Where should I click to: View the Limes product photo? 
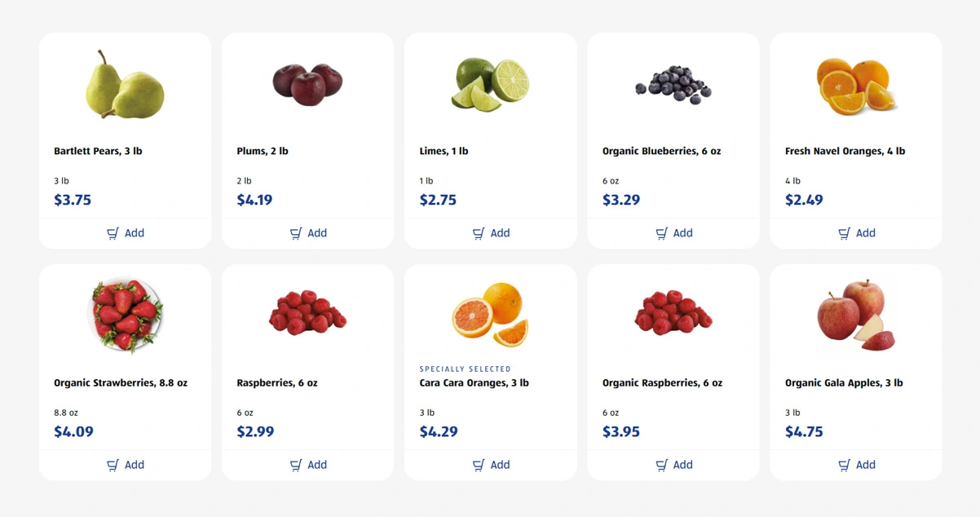pyautogui.click(x=490, y=85)
